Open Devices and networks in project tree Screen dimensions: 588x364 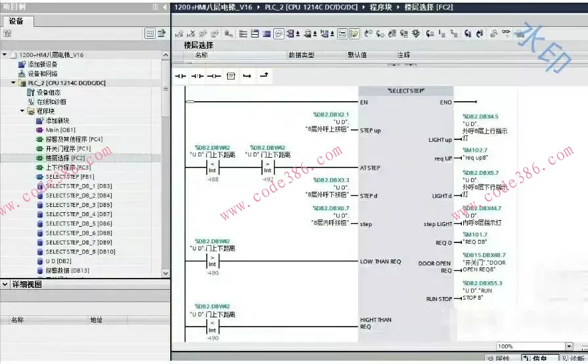point(42,74)
